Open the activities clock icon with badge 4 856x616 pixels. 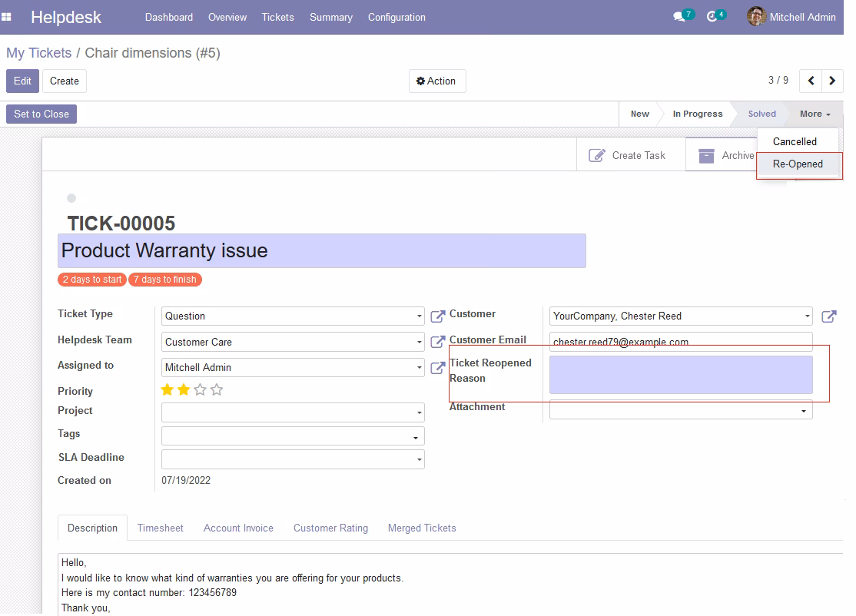712,17
